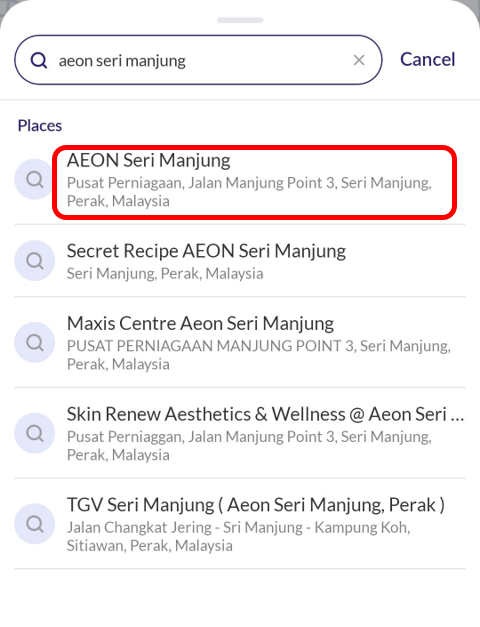Clear the search text with X icon

pos(359,60)
